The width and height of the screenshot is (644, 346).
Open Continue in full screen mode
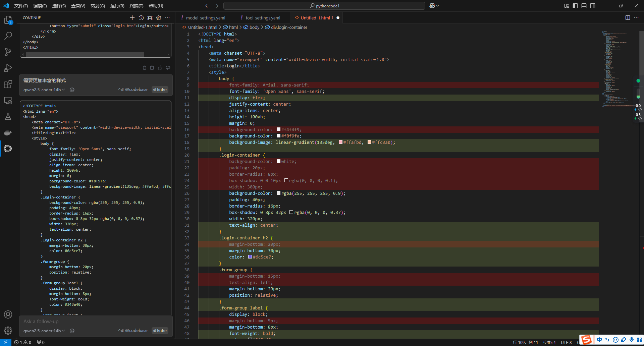point(150,18)
